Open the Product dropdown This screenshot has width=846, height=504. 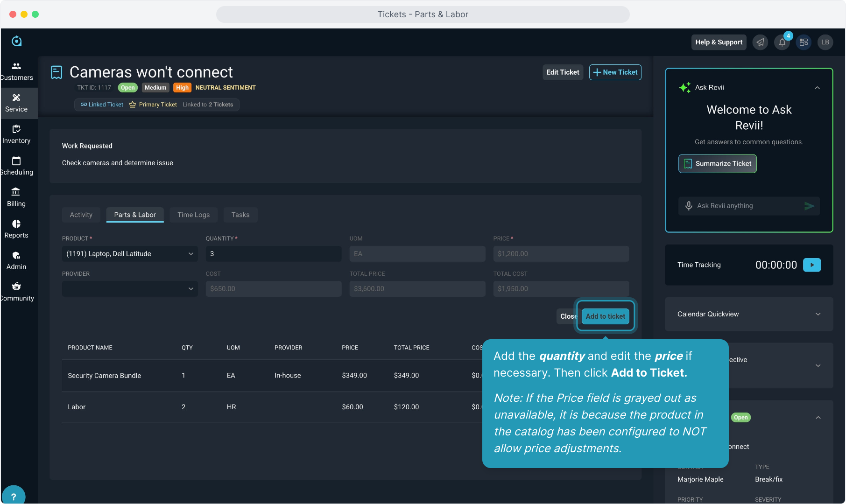(x=130, y=254)
